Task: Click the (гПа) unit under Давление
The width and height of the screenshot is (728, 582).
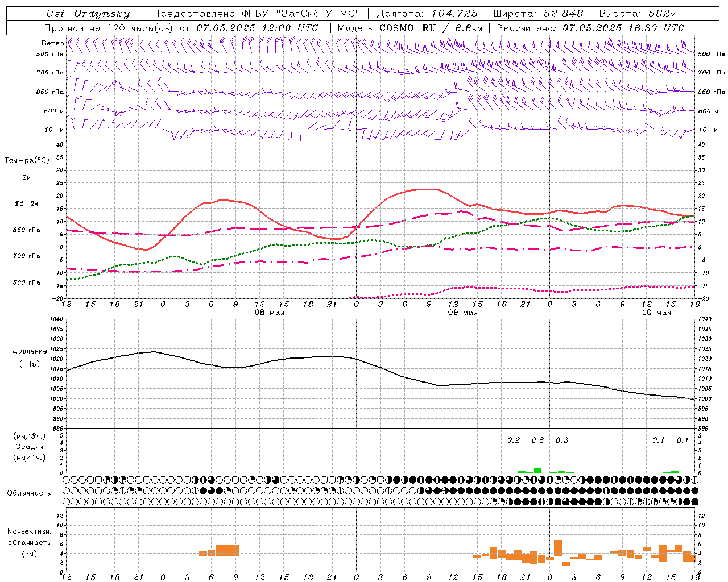Action: pos(30,364)
